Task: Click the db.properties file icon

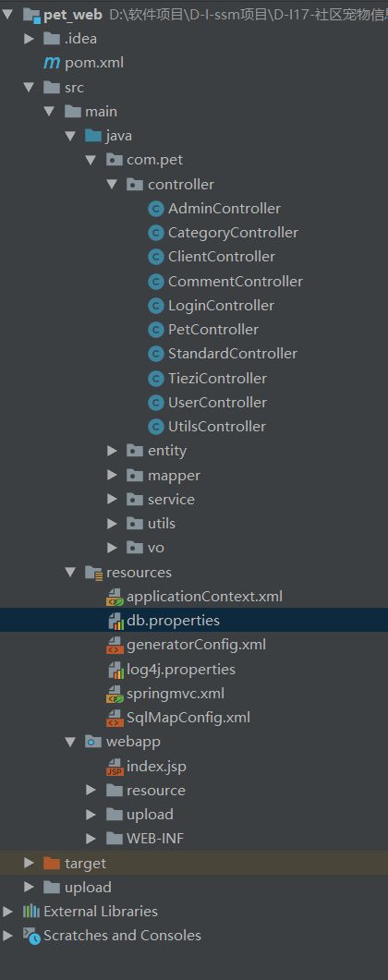Action: 115,621
